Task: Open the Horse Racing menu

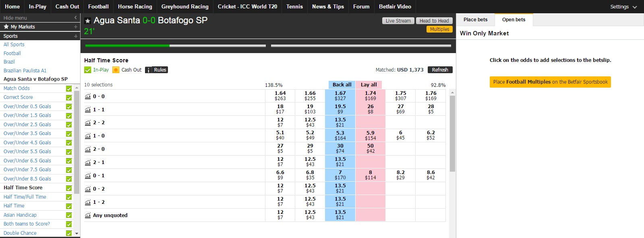Action: click(x=135, y=6)
